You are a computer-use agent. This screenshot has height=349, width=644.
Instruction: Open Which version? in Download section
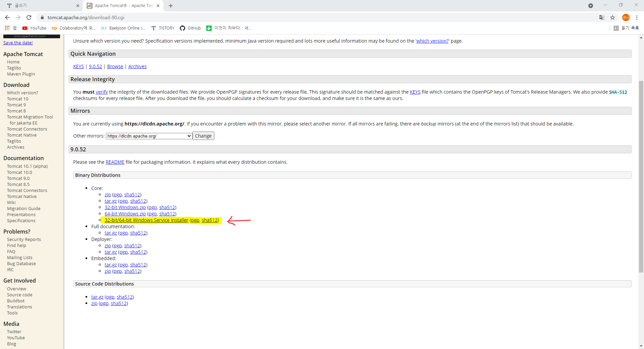coord(22,93)
